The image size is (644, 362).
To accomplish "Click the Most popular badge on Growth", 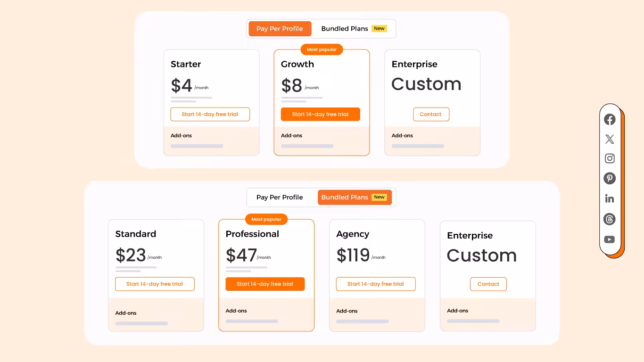I will point(322,49).
